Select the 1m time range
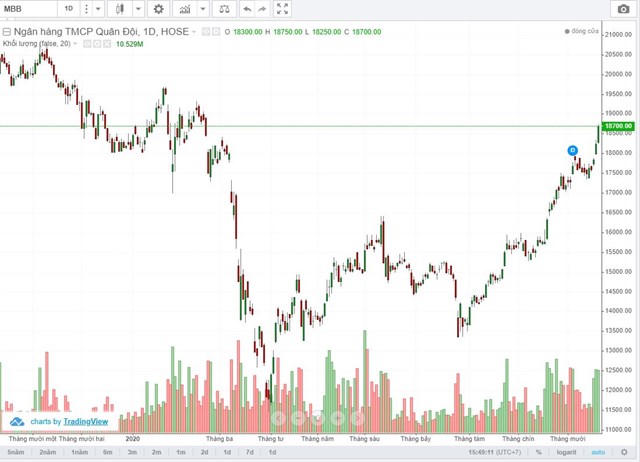This screenshot has width=640, height=462. coord(181,452)
